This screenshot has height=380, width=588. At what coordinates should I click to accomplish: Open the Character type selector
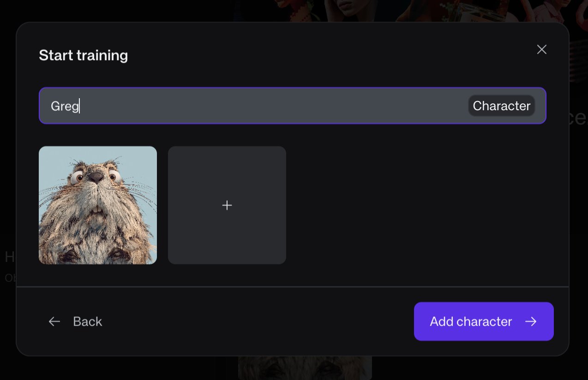(x=501, y=106)
